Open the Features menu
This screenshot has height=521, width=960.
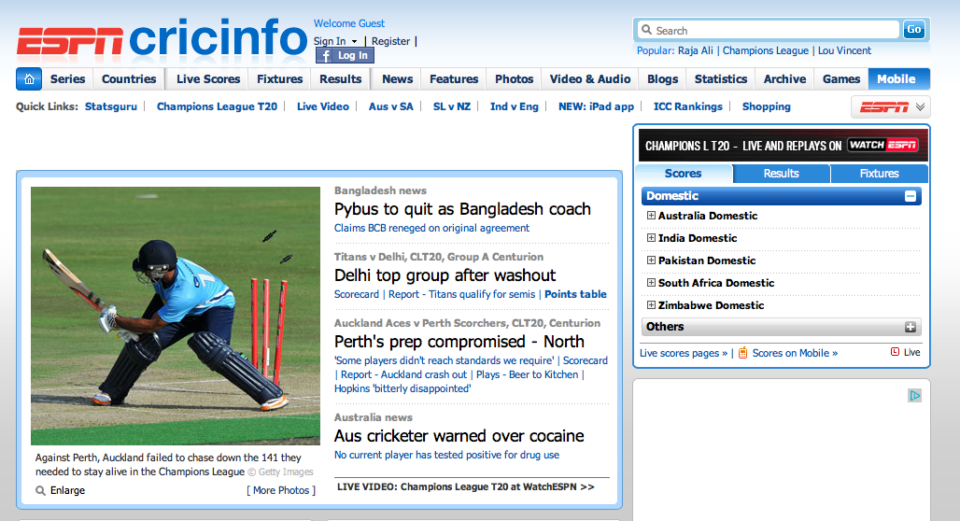(454, 79)
